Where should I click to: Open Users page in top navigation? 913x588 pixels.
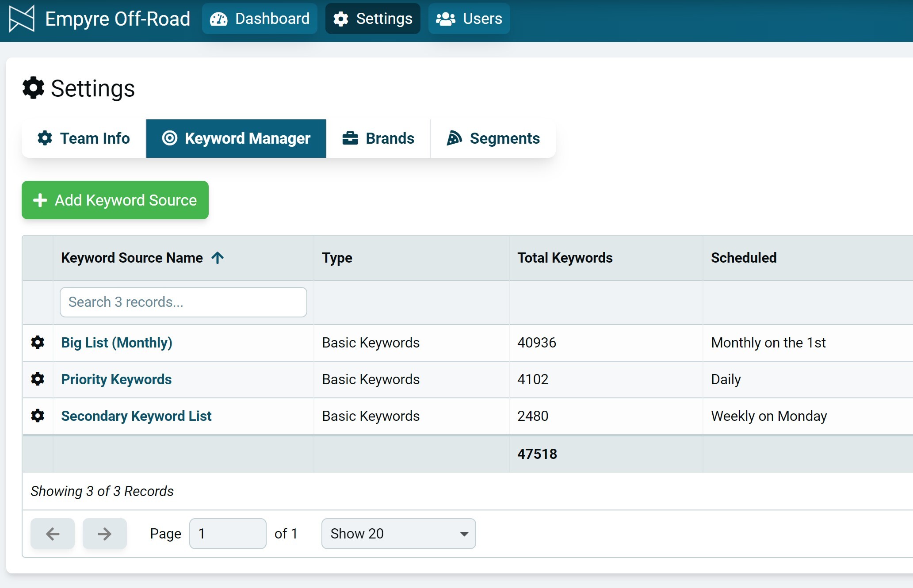tap(469, 19)
